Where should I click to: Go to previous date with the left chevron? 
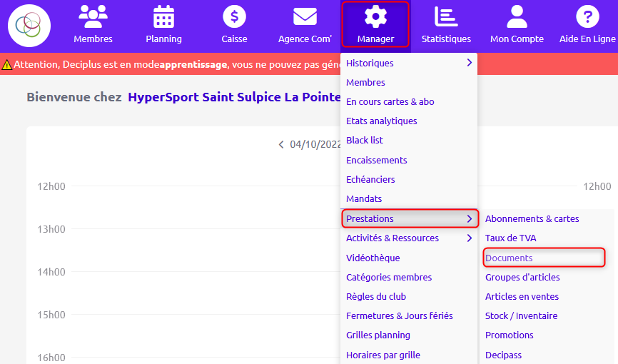[x=281, y=145]
